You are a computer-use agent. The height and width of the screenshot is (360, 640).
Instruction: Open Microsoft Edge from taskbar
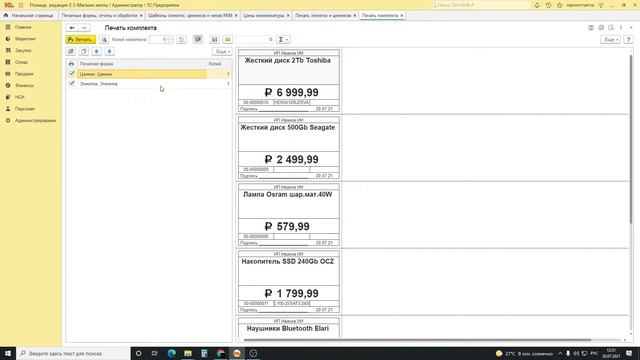[171, 353]
